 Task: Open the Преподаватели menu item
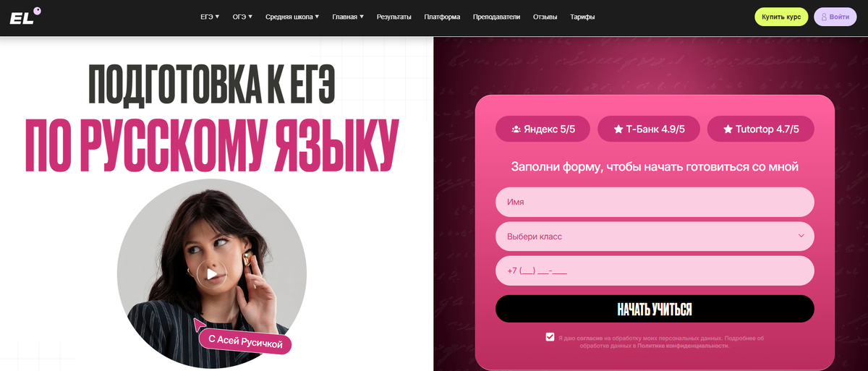click(x=496, y=17)
